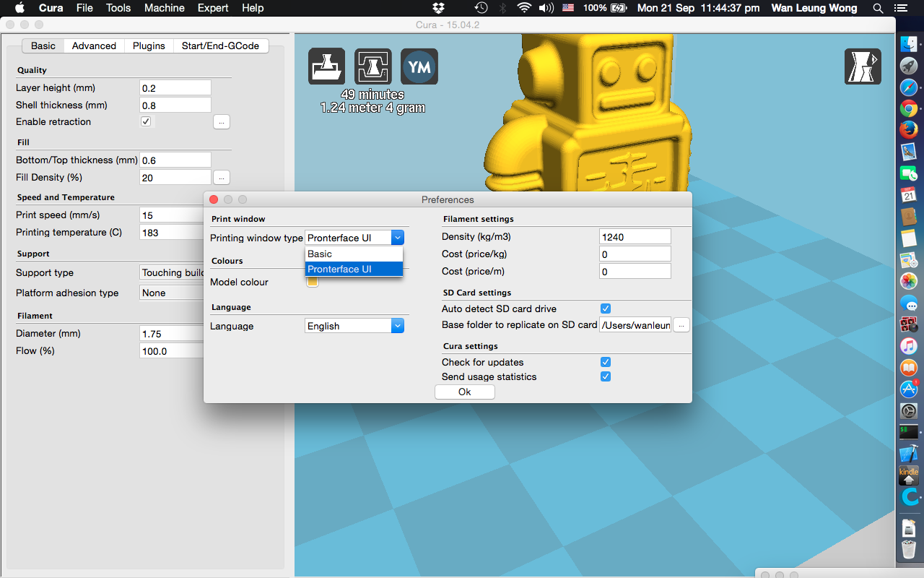
Task: Launch Google Chrome from the dock
Action: [909, 109]
